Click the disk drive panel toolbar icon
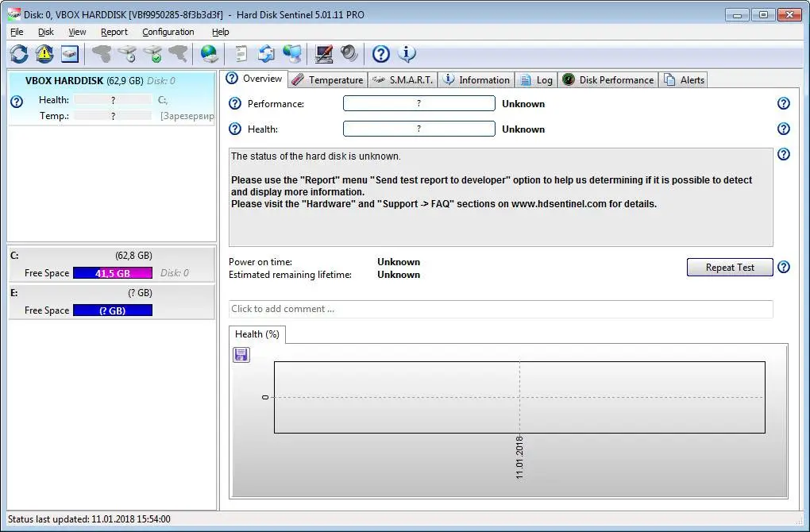810x532 pixels. [x=70, y=54]
